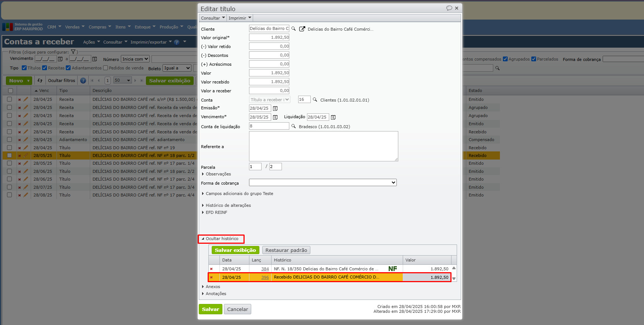644x325 pixels.
Task: Click the Acréscimos input field
Action: (x=269, y=64)
